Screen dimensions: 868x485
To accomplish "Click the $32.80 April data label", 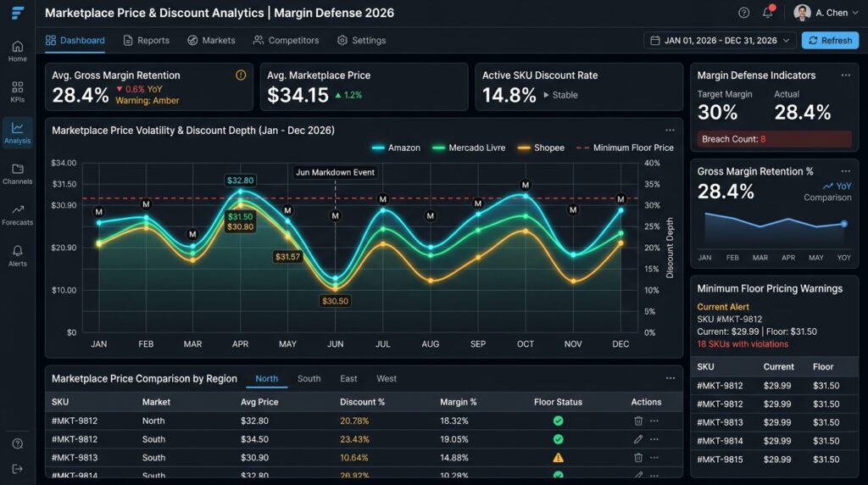I will click(240, 181).
